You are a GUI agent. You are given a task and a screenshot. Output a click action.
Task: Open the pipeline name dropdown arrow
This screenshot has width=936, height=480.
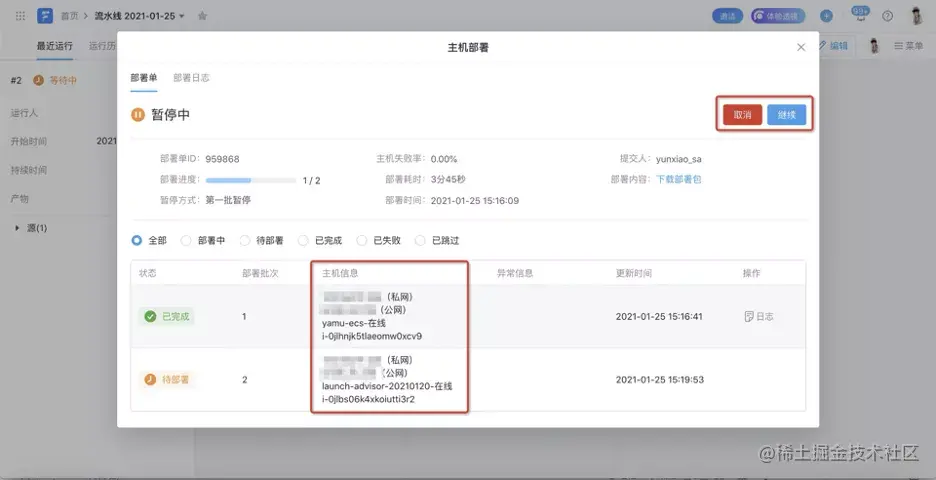[x=182, y=16]
